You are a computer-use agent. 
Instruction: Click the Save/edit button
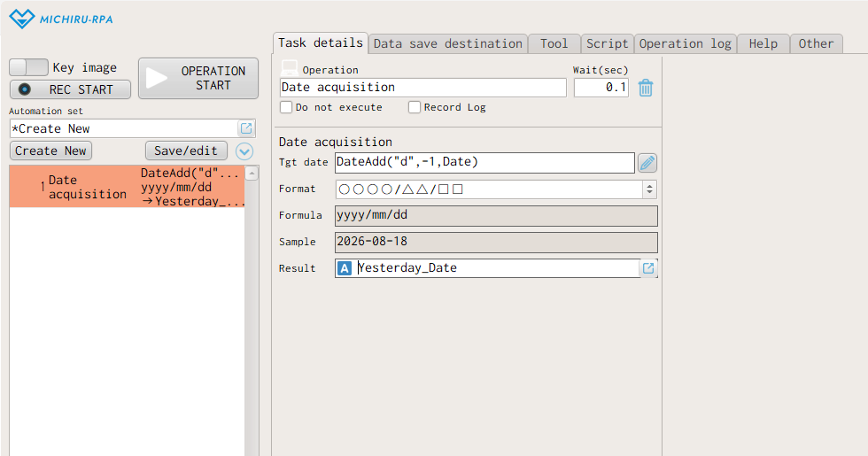(x=186, y=151)
